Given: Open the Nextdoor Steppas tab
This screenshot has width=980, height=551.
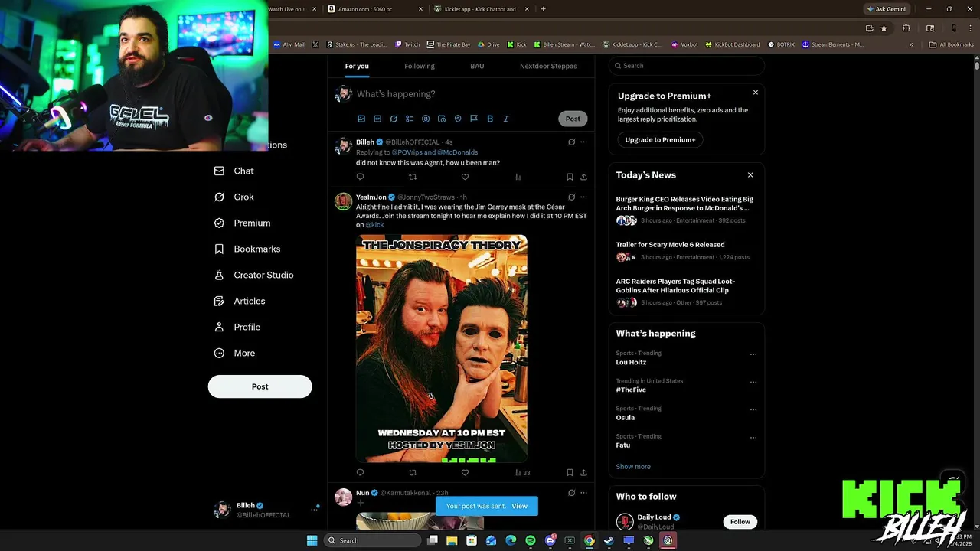Looking at the screenshot, I should [548, 66].
